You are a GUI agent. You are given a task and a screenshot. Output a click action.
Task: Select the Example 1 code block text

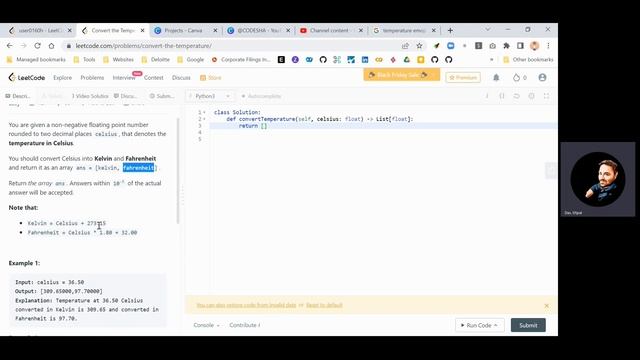88,300
